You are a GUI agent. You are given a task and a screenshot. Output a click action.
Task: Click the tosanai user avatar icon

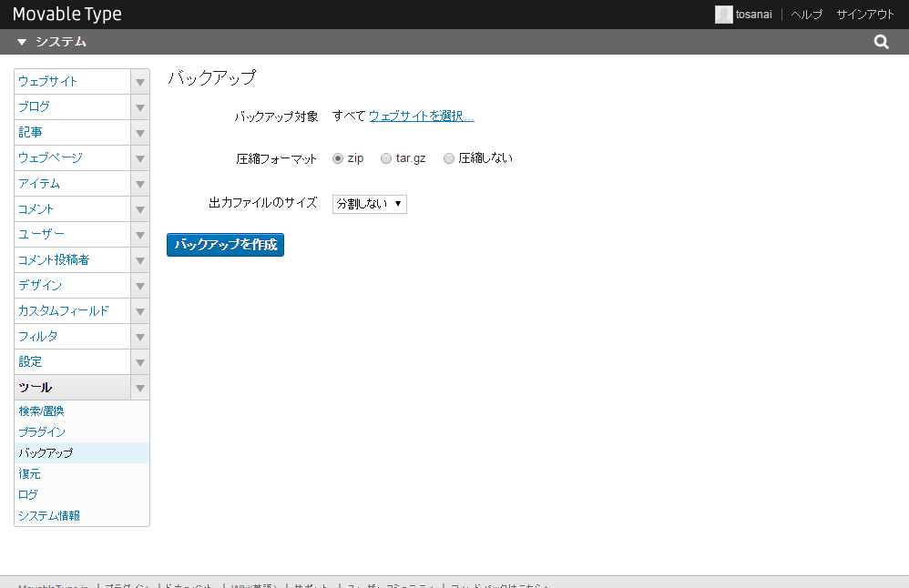[723, 15]
